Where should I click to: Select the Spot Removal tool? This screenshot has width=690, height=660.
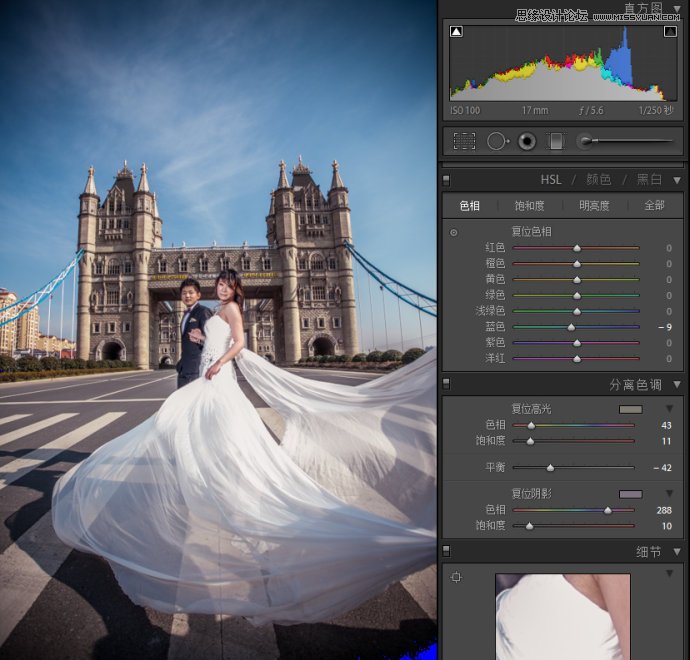click(x=496, y=142)
